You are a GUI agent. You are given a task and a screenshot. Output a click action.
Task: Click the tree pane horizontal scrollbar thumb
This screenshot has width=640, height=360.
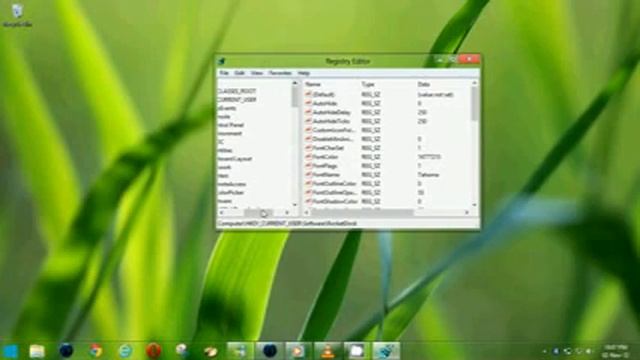(258, 213)
